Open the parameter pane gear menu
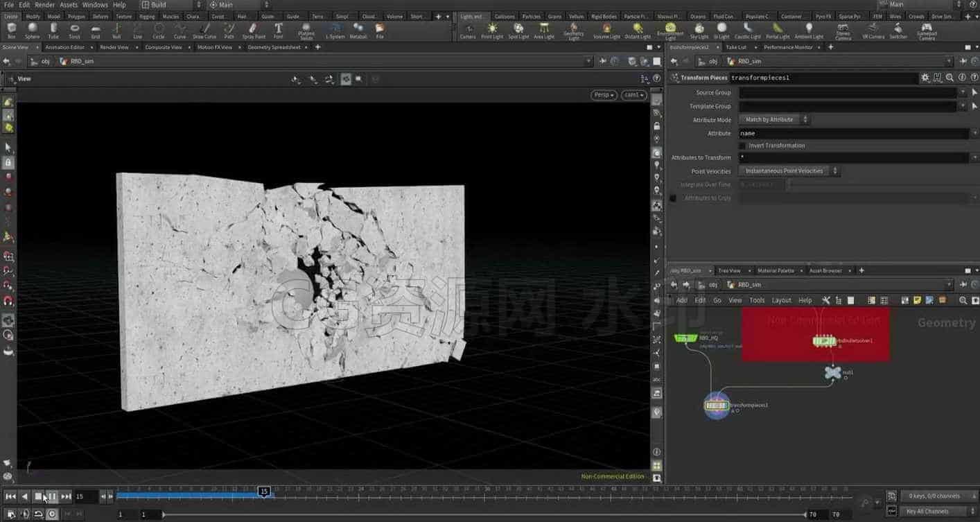The height and width of the screenshot is (522, 980). tap(925, 78)
